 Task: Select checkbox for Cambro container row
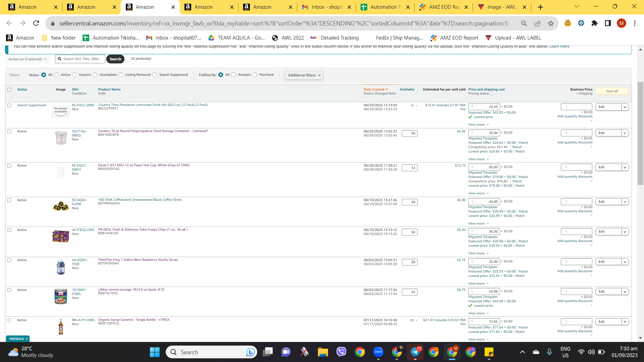coord(9,131)
